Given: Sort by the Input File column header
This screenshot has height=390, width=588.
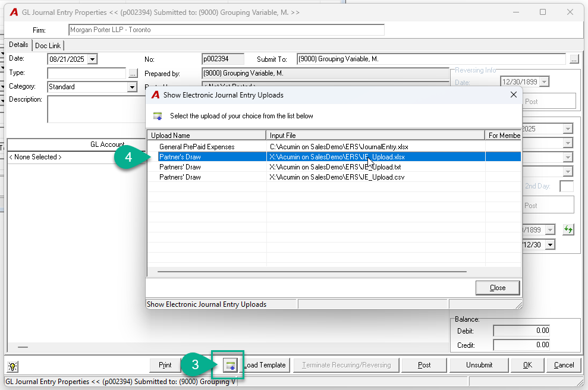Looking at the screenshot, I should tap(375, 136).
